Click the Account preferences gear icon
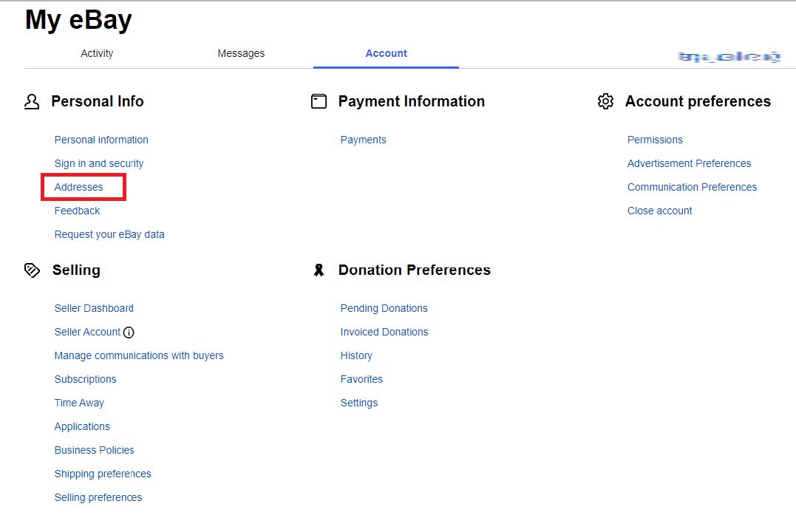Viewport: 796px width, 532px height. pyautogui.click(x=605, y=101)
